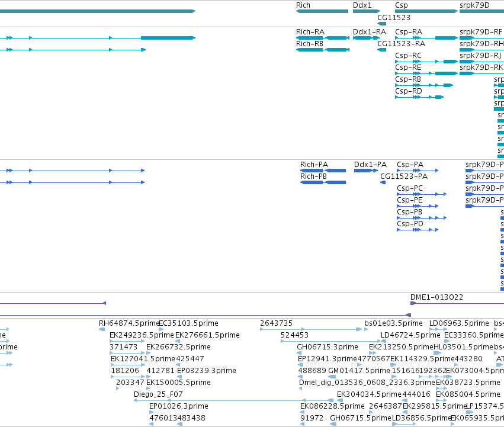The width and height of the screenshot is (504, 427).
Task: Select the EK127041.5prime EST label
Action: tap(143, 359)
